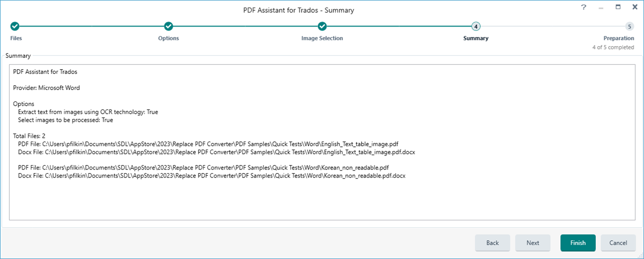The image size is (644, 259).
Task: Click the Back button
Action: pyautogui.click(x=493, y=243)
